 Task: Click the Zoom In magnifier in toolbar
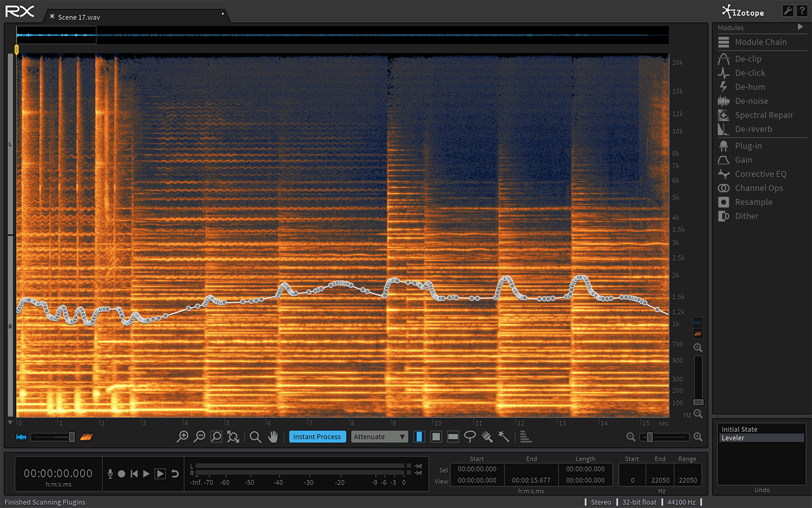point(183,437)
